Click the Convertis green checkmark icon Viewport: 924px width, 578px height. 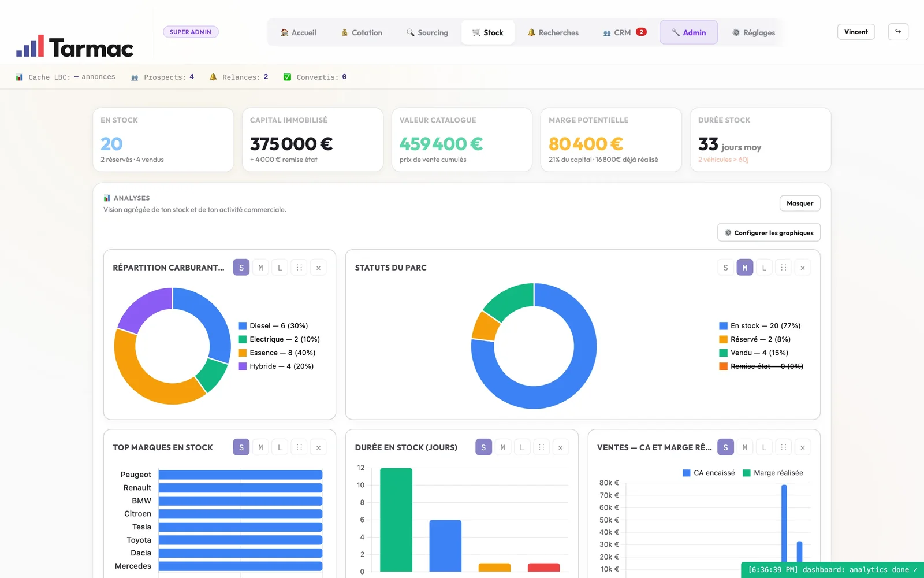287,77
